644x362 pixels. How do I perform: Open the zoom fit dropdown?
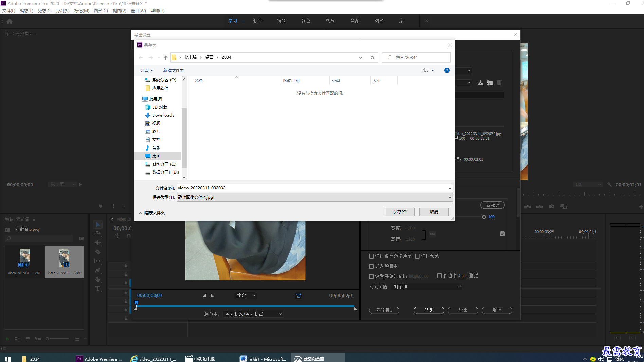(x=246, y=296)
